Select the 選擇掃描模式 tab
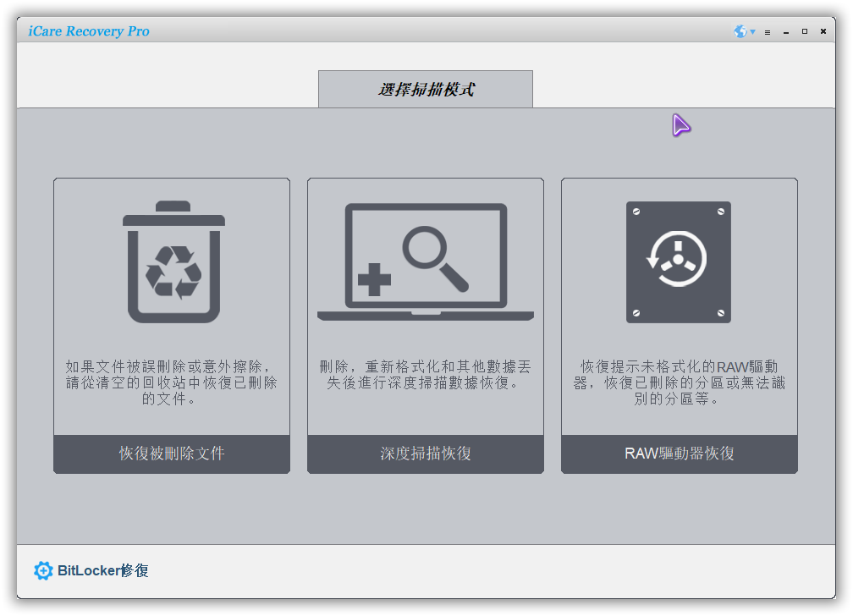 click(426, 89)
